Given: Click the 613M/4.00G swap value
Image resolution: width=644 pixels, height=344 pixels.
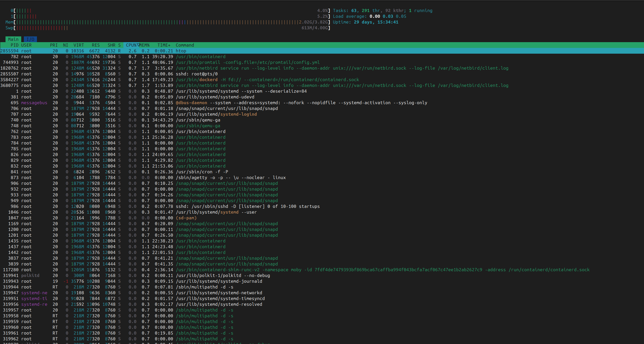Looking at the screenshot, I should tap(314, 28).
